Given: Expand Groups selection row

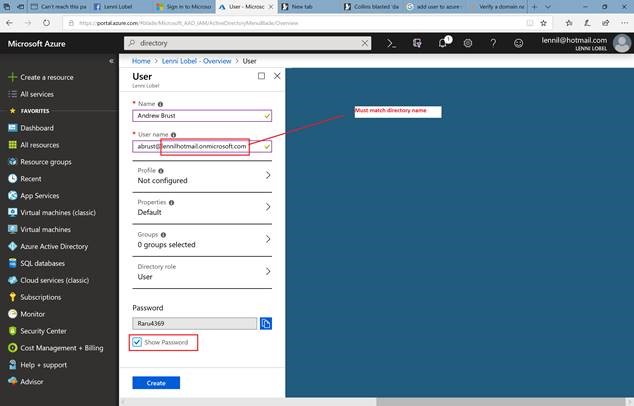Looking at the screenshot, I should (x=202, y=240).
